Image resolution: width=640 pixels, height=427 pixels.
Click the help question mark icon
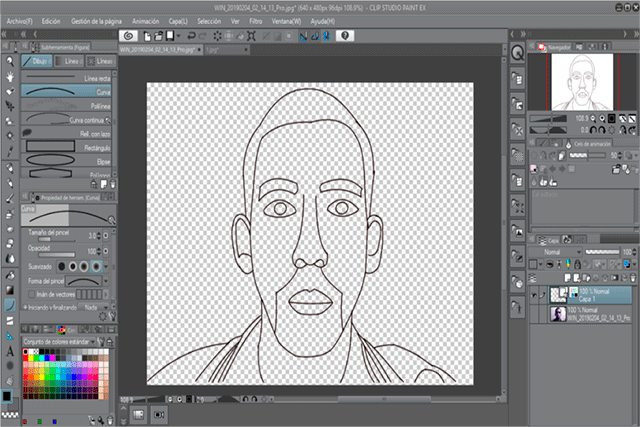coord(345,36)
